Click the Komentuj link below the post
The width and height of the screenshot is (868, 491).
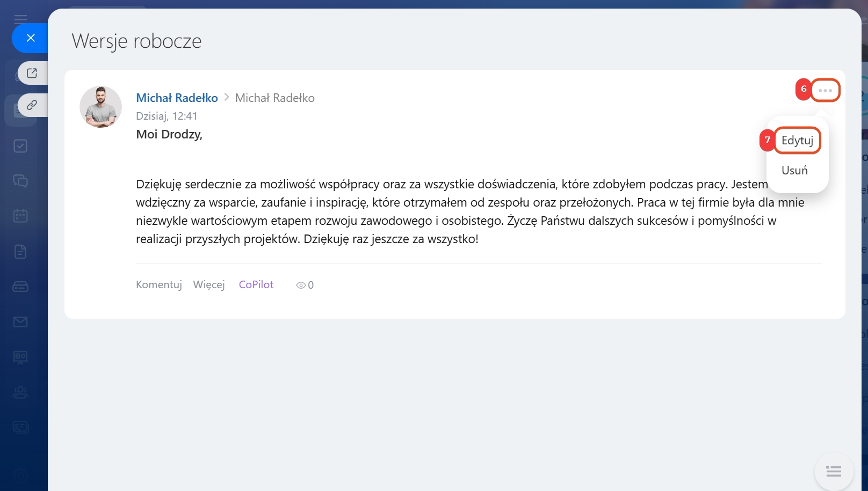(159, 285)
